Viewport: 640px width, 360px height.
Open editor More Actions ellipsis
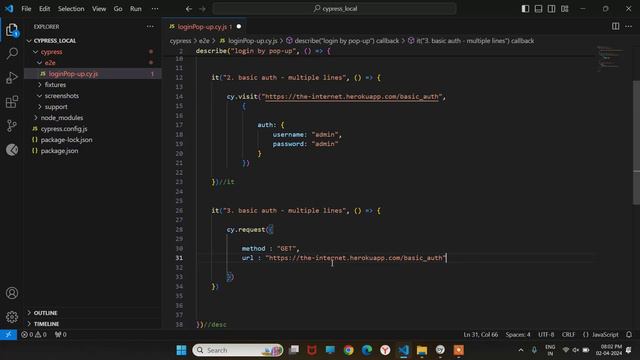click(629, 27)
